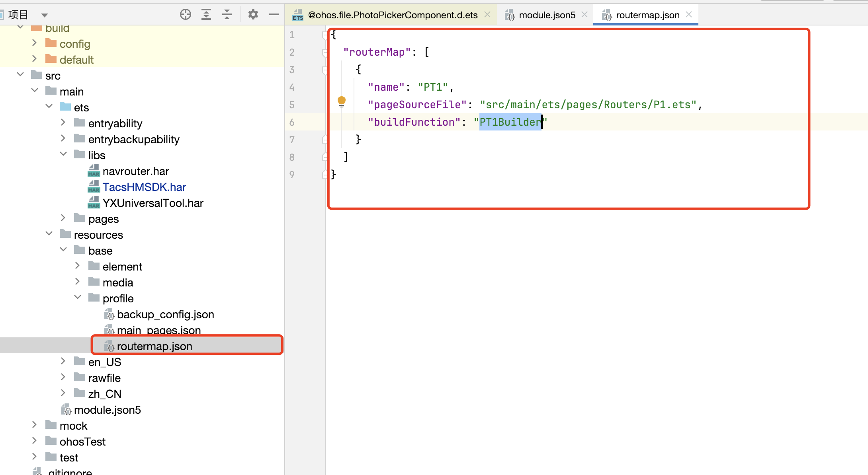Image resolution: width=868 pixels, height=475 pixels.
Task: Collapse the ets folder
Action: (49, 106)
